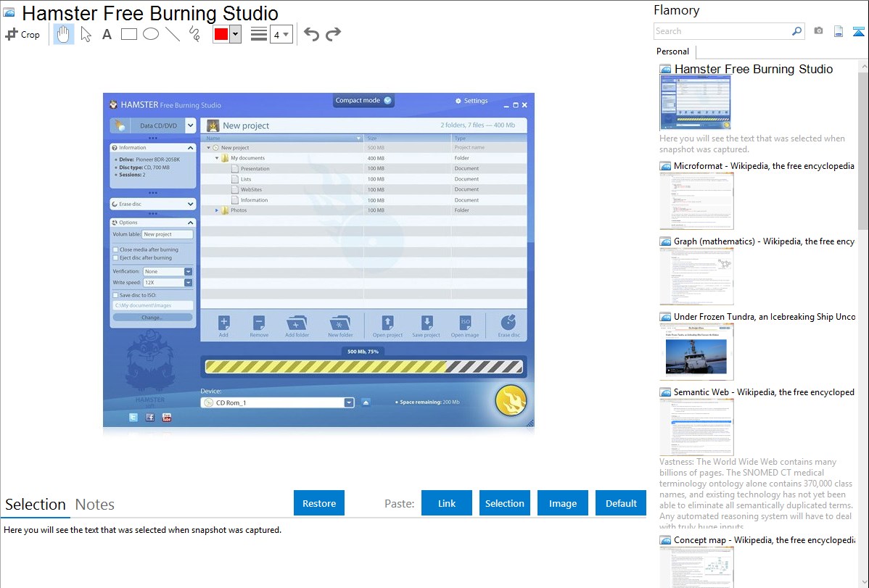Click the camera capture icon

[x=818, y=31]
